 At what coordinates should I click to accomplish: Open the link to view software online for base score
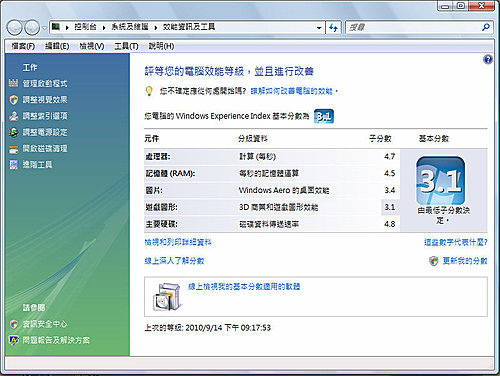244,287
